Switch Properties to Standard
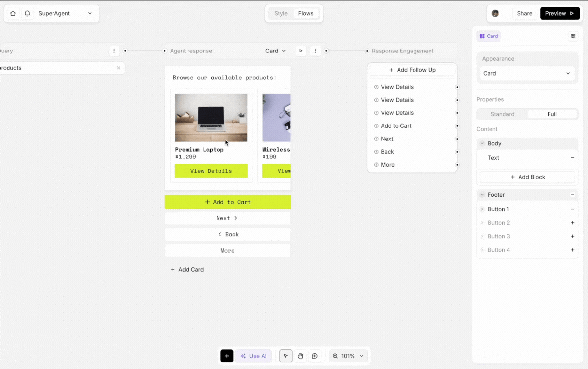Image resolution: width=588 pixels, height=369 pixels. tap(502, 114)
